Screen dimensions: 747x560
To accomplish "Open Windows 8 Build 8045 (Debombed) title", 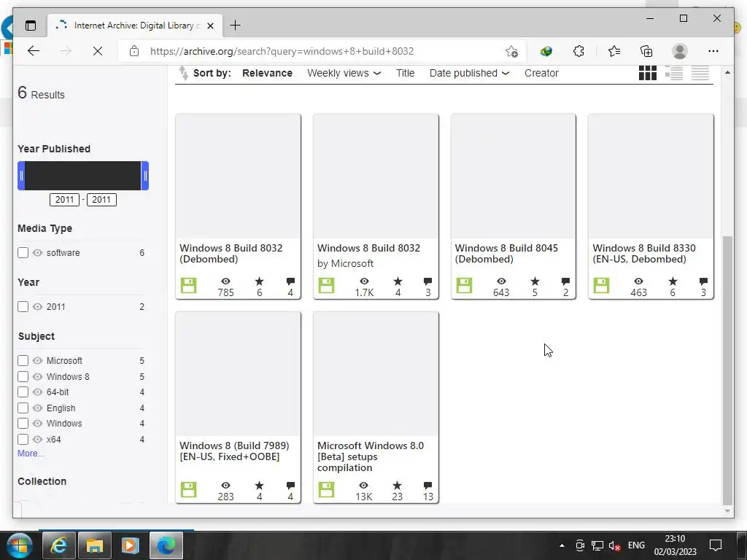I will click(x=506, y=253).
